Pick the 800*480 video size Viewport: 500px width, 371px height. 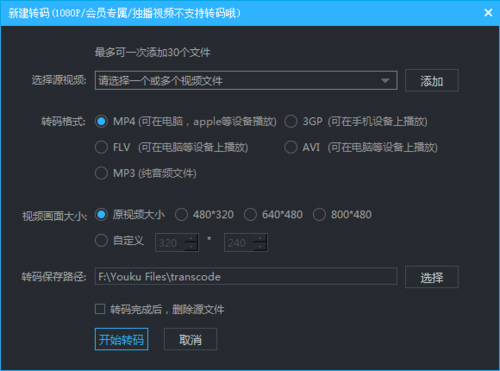(x=319, y=214)
